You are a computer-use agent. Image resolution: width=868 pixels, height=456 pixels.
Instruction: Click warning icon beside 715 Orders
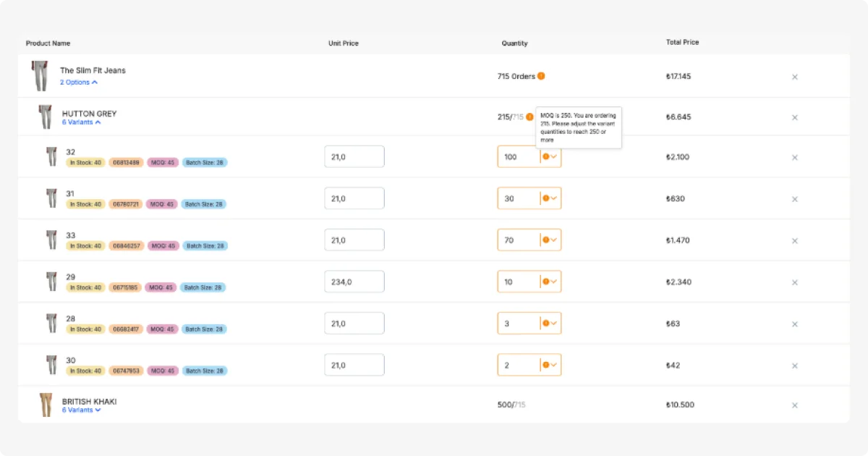[541, 76]
